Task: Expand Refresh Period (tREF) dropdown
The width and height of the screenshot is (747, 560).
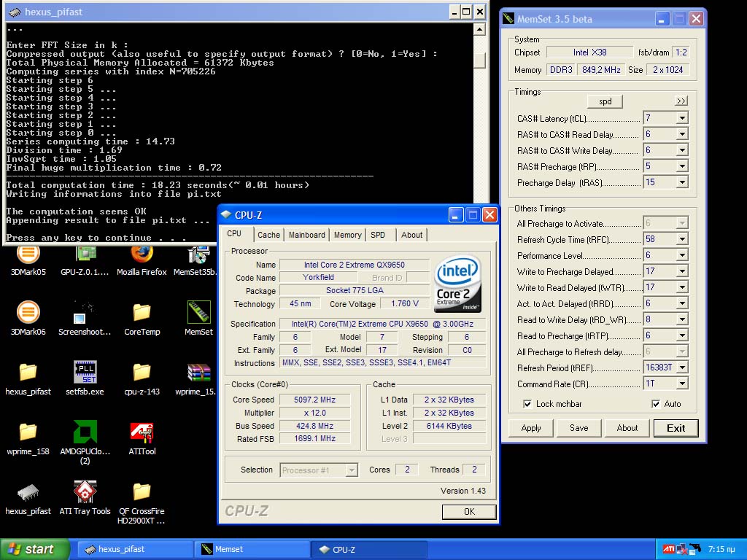Action: point(682,367)
